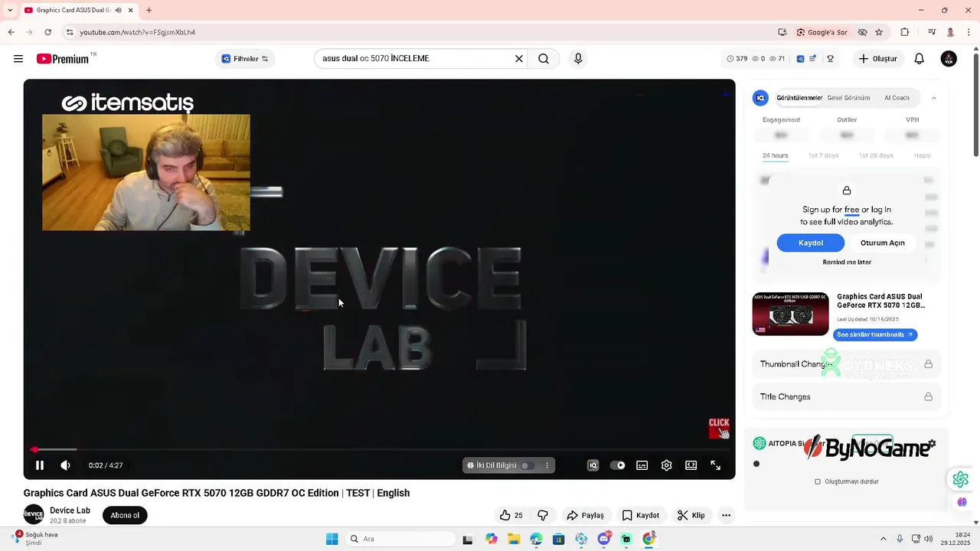Screen dimensions: 980x551
Task: Click the vidIQ icon in player controls
Action: (x=593, y=465)
